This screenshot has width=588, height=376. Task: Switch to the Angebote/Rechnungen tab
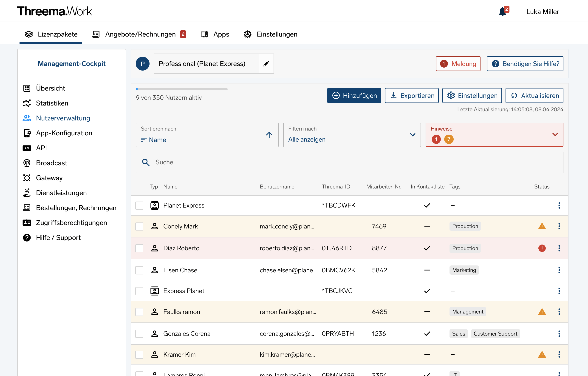tap(139, 34)
